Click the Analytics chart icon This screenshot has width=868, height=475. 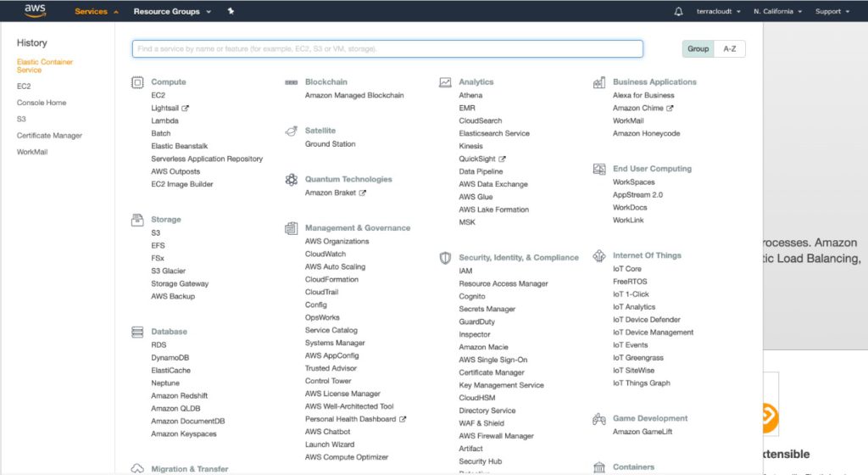coord(445,82)
